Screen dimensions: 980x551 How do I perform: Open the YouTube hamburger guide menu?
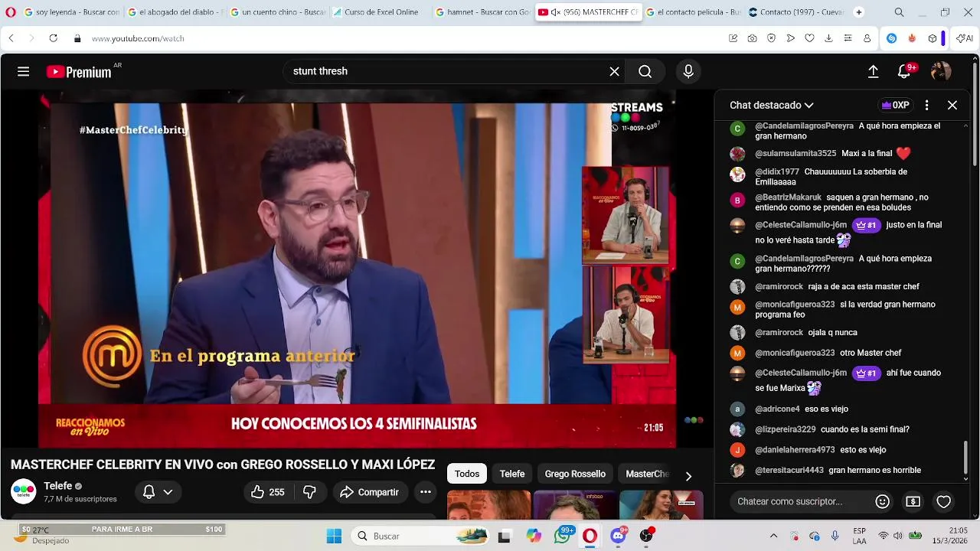[23, 71]
